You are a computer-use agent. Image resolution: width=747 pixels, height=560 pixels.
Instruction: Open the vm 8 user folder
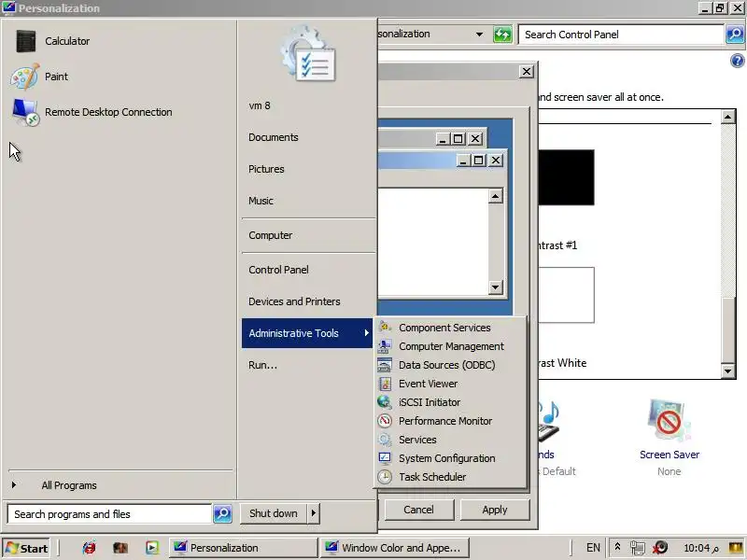260,105
